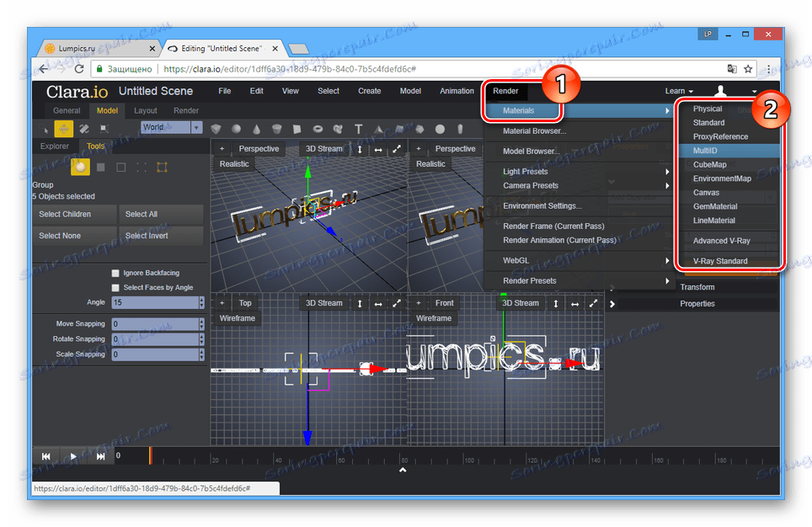Screen dimensions: 812x527
Task: Click the orange timeline playhead marker
Action: (x=150, y=456)
